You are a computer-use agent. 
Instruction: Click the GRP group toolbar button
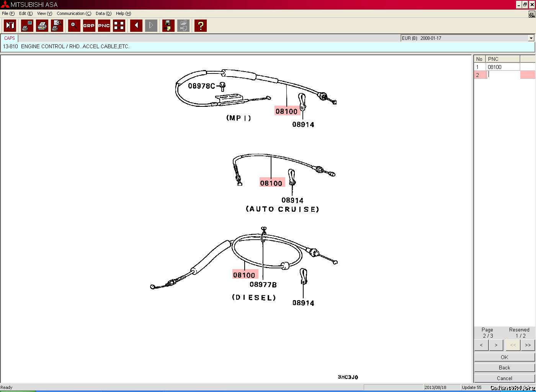click(89, 26)
